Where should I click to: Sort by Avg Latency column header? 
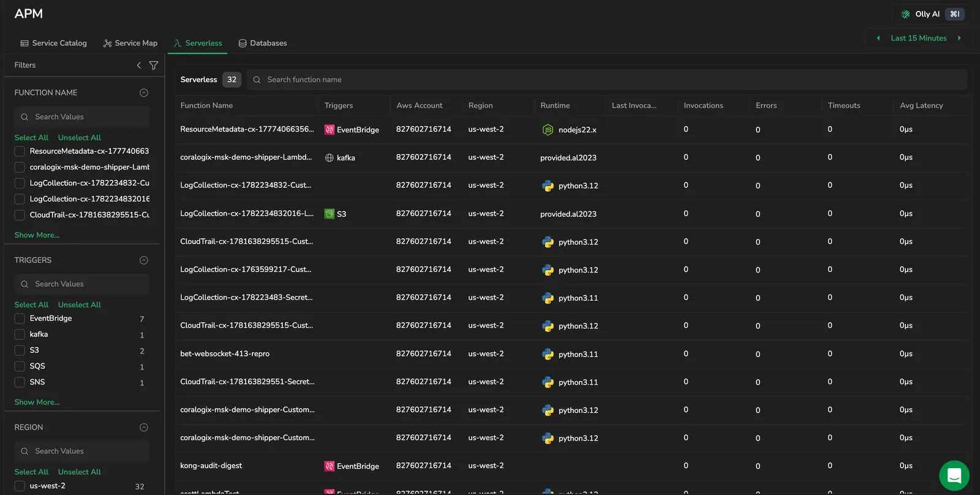click(921, 105)
